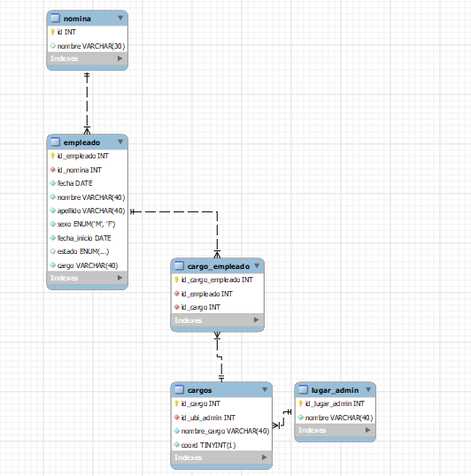Collapse the empleado table using header arrow
This screenshot has width=471, height=476.
120,142
